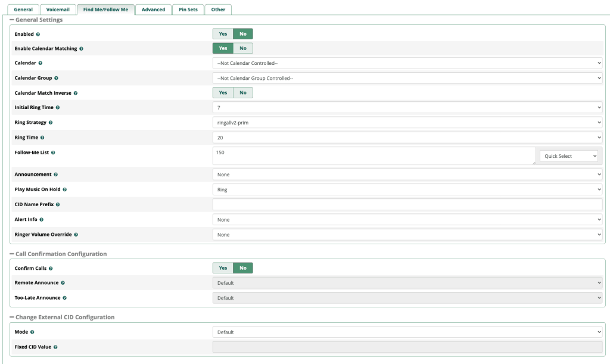
Task: Switch to the Voicemail tab
Action: pos(58,10)
